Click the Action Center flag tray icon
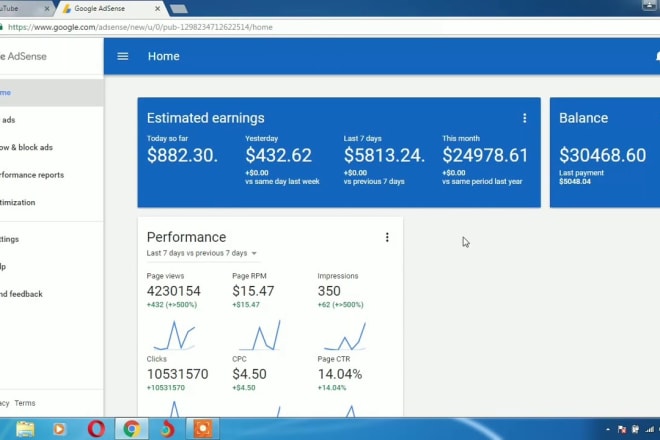This screenshot has width=660, height=440. [622, 429]
